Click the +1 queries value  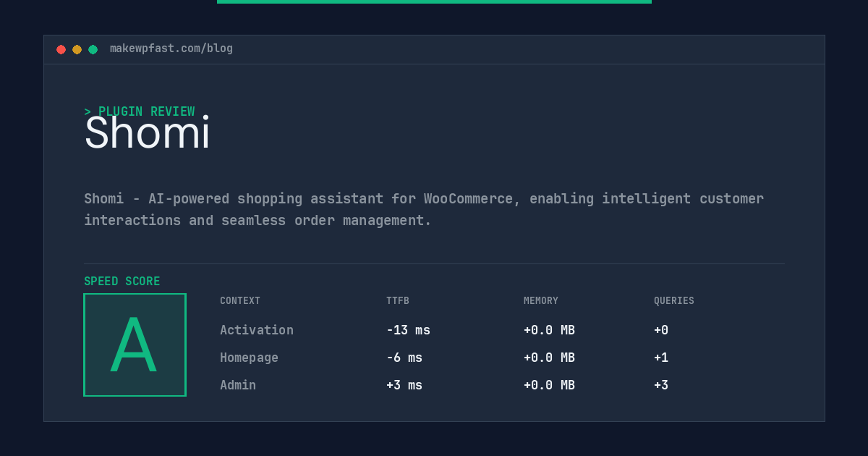coord(661,358)
